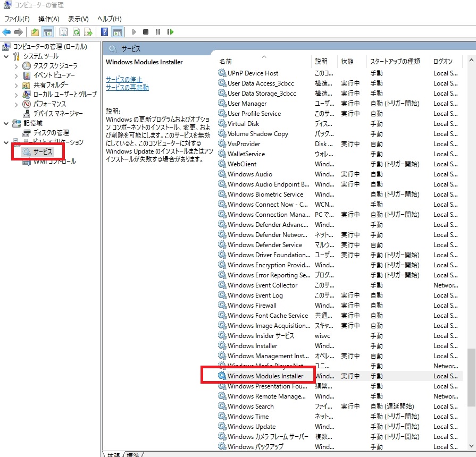
Task: Open the ファイル(F) menu
Action: 17,19
